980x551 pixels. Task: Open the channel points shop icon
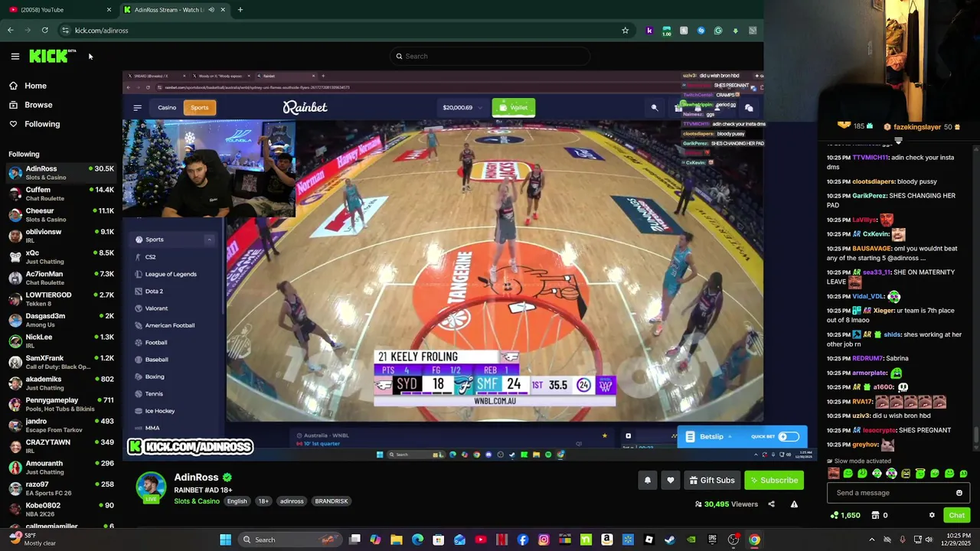click(875, 515)
